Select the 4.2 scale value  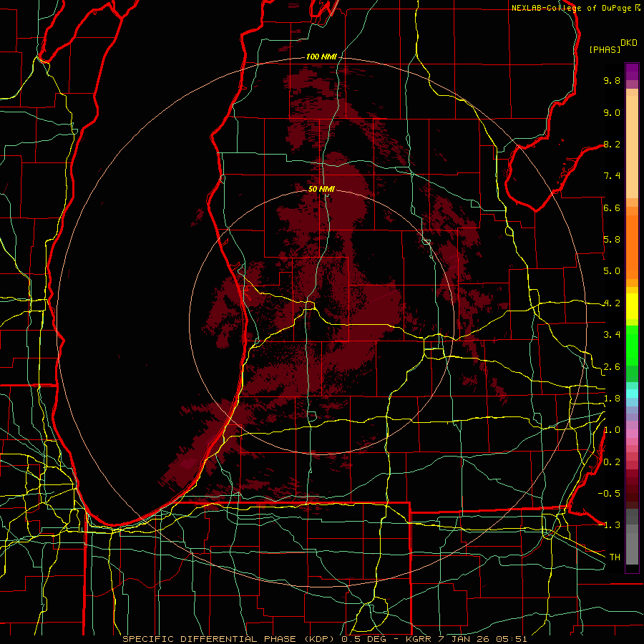[x=612, y=303]
